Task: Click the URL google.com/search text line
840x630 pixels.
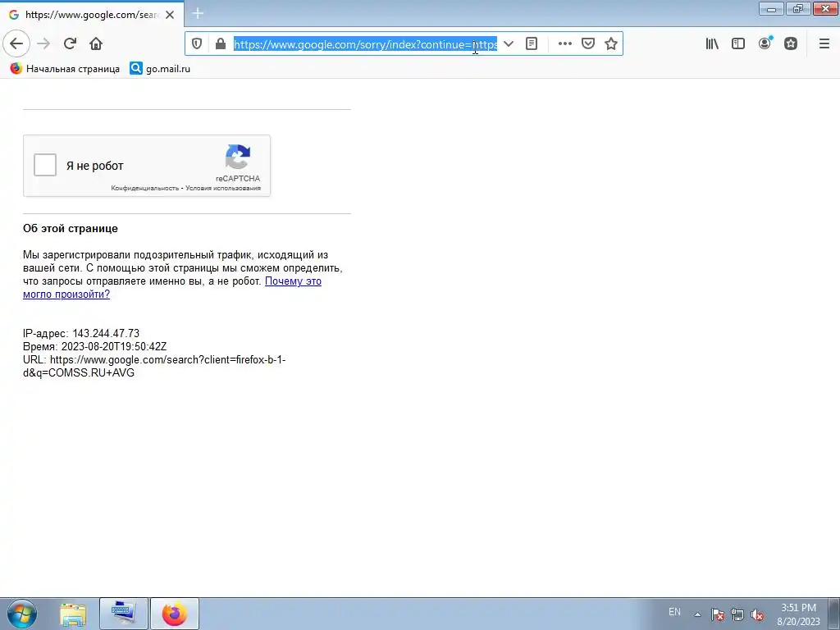Action: pos(154,367)
